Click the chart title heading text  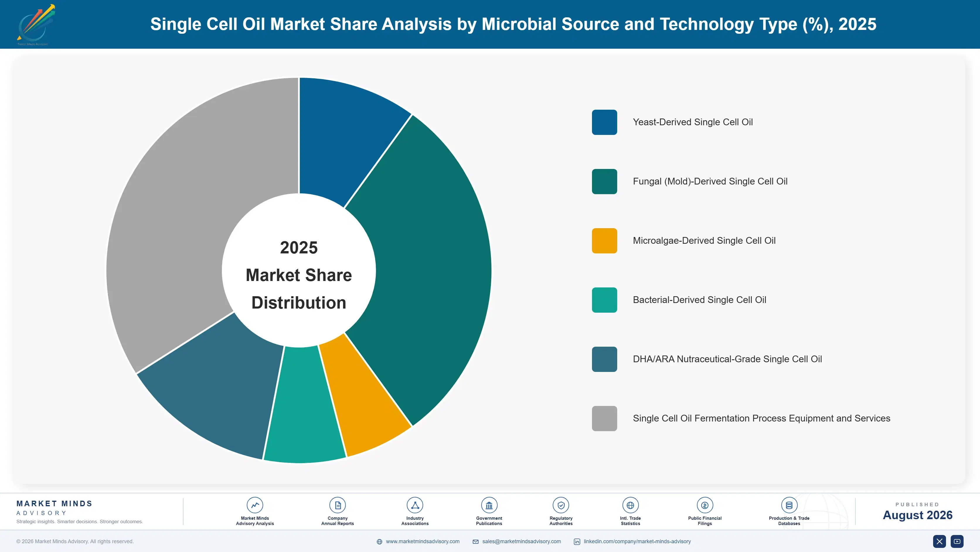[x=513, y=24]
